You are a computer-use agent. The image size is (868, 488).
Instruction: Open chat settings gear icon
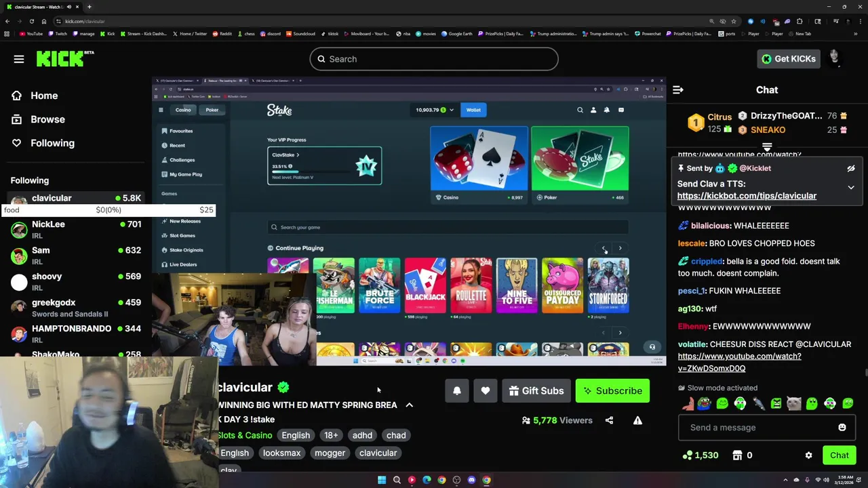tap(808, 455)
